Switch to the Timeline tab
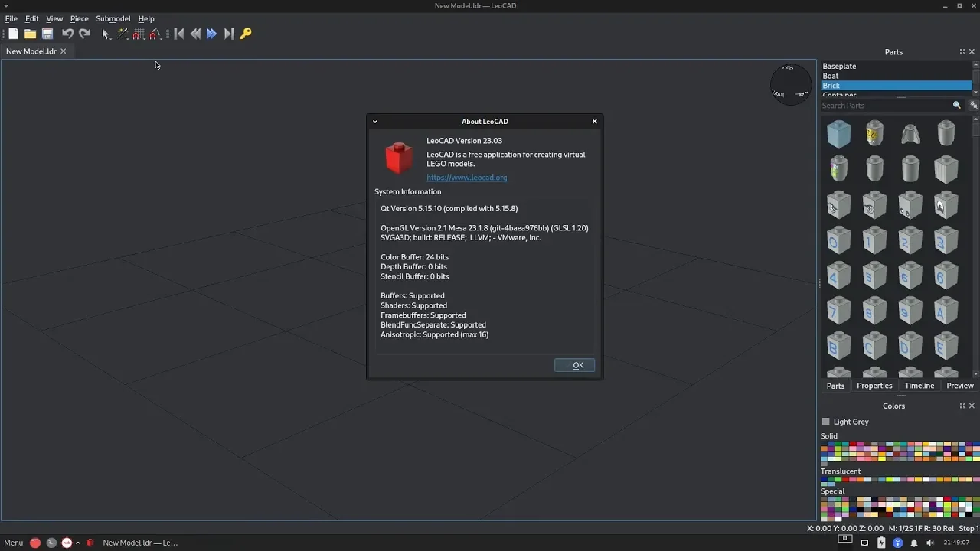The height and width of the screenshot is (551, 980). pos(919,386)
